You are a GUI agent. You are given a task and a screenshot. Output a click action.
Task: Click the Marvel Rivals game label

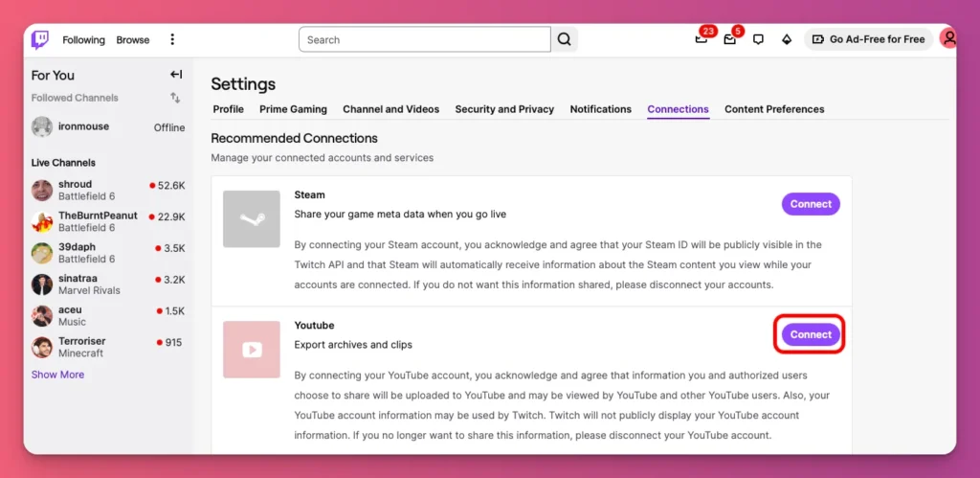point(89,290)
